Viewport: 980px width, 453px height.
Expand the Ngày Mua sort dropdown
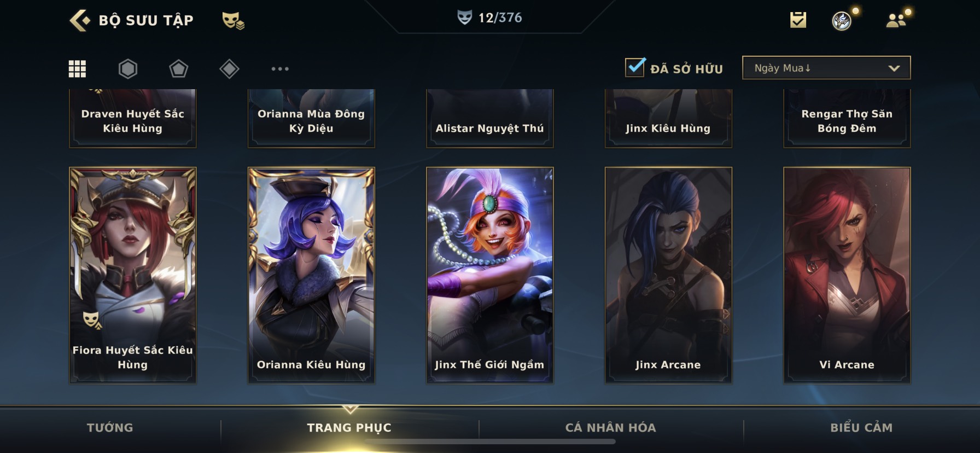(826, 68)
